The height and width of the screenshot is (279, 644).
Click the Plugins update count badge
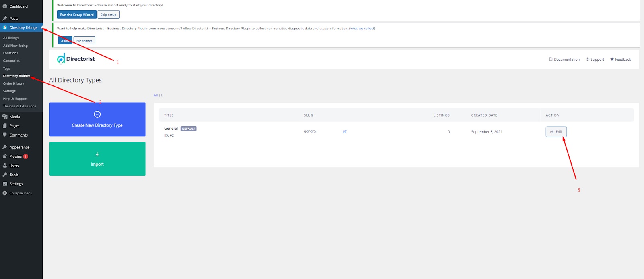pyautogui.click(x=25, y=156)
